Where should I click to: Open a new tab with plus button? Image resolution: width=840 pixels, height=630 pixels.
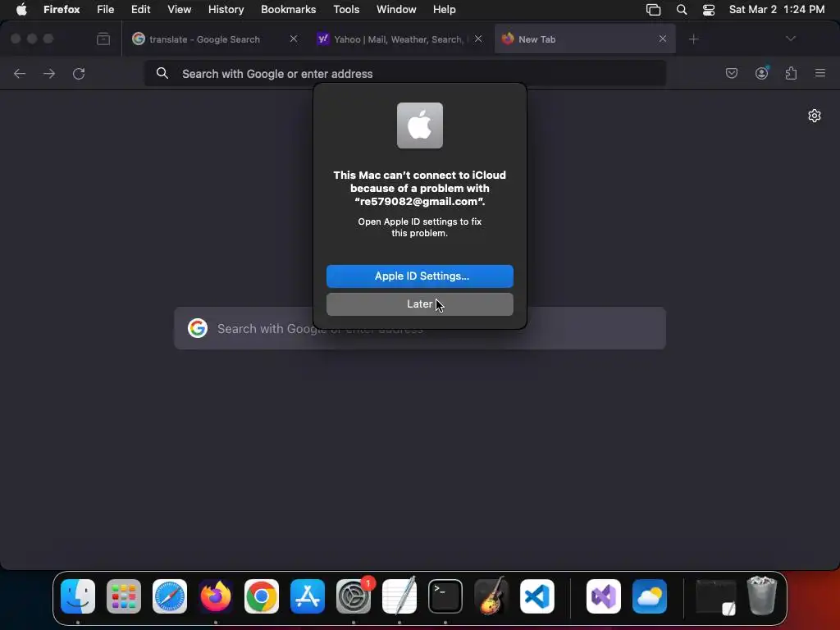694,39
